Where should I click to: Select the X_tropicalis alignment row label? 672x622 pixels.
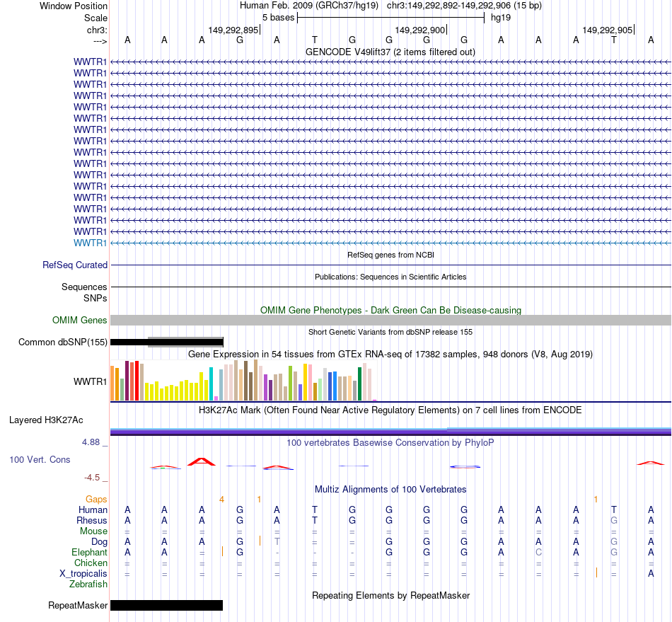coord(83,574)
